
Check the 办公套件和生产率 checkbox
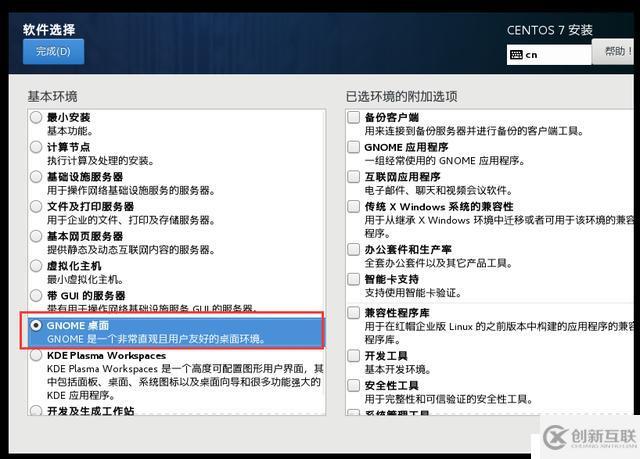coord(353,249)
